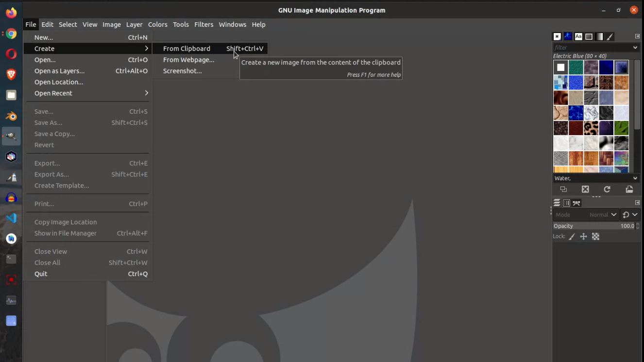Toggle lock pixels brush icon
This screenshot has width=644, height=362.
coord(572,237)
